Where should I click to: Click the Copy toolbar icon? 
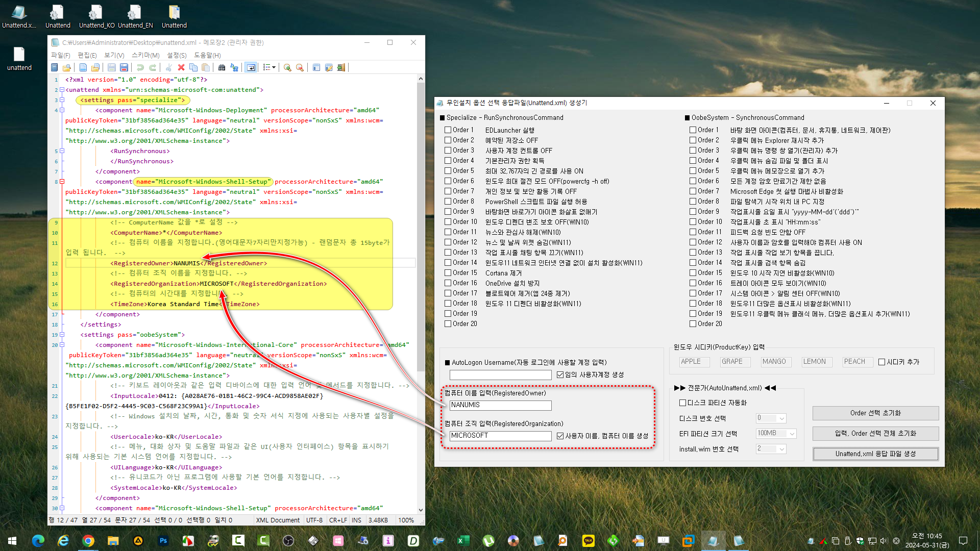pyautogui.click(x=193, y=67)
